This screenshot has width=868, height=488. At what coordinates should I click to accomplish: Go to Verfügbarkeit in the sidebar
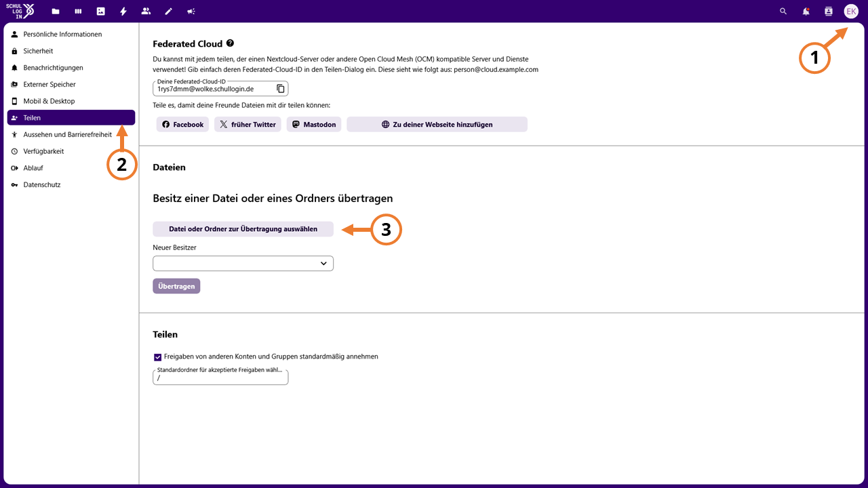tap(71, 151)
